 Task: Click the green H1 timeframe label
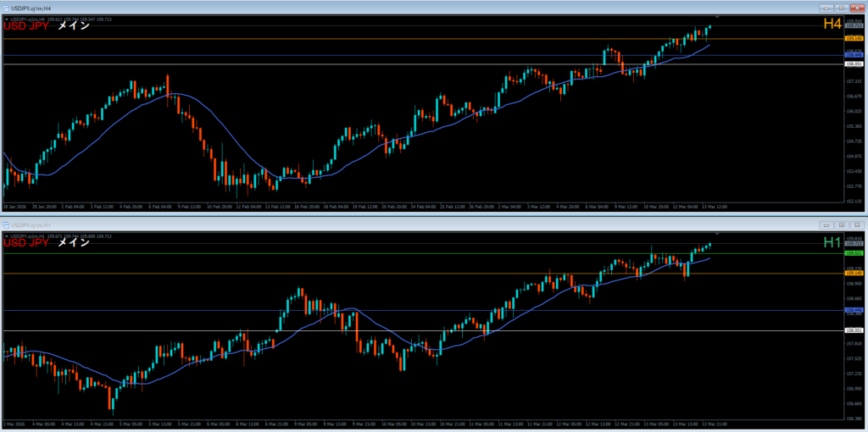(832, 243)
